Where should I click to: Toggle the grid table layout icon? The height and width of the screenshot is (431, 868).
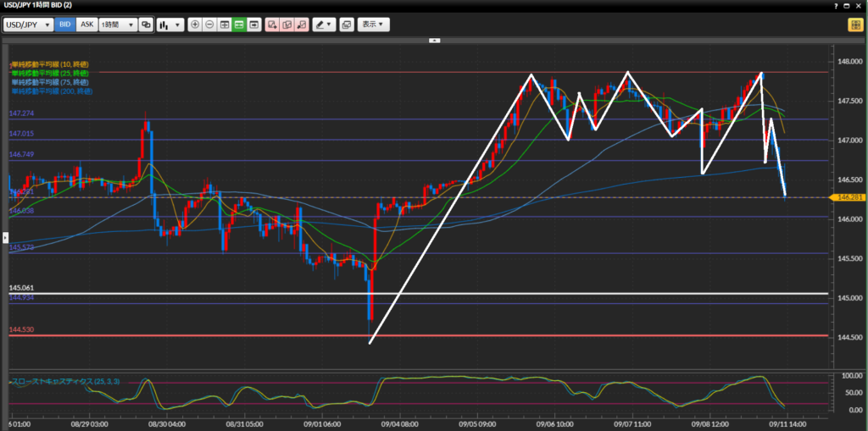point(225,25)
